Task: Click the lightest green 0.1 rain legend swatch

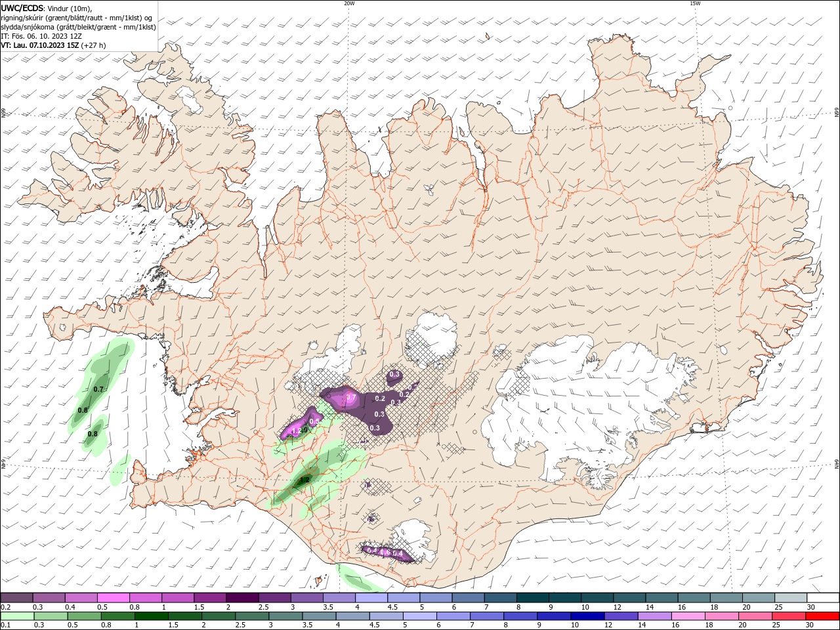Action: coord(18,616)
